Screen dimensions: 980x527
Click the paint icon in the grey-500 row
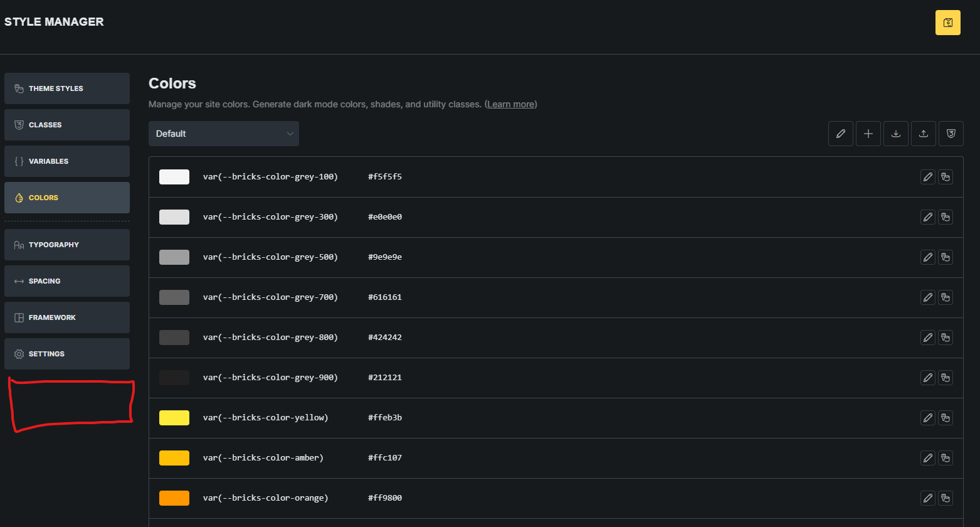[946, 257]
